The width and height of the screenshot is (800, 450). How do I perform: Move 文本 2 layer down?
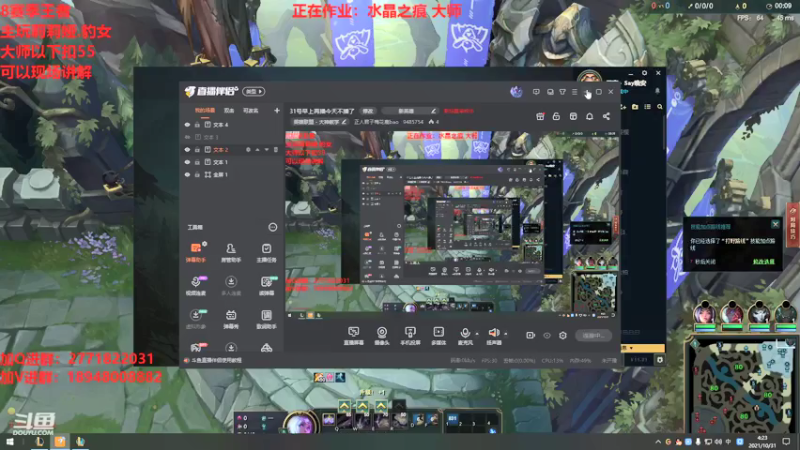coord(266,150)
